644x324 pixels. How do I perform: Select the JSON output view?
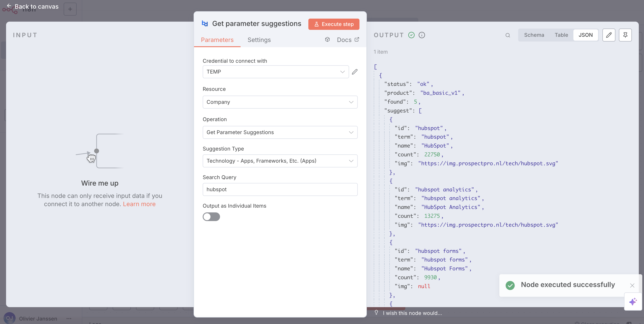pyautogui.click(x=586, y=35)
